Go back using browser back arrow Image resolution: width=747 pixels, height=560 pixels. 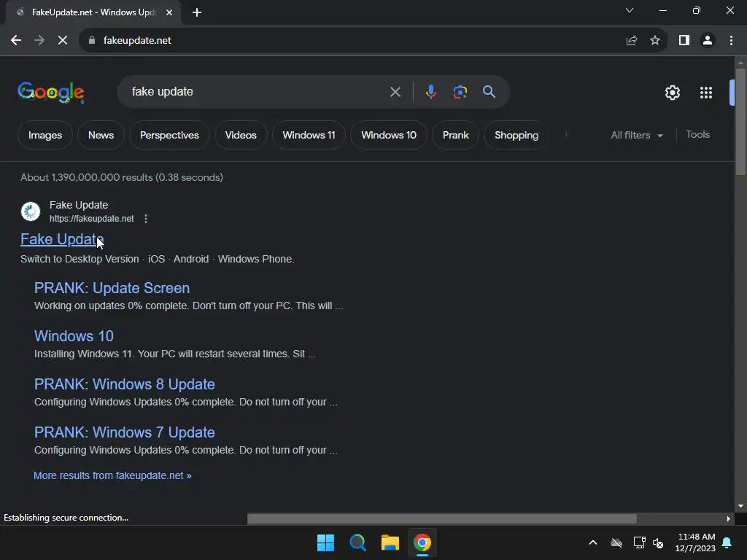coord(16,41)
